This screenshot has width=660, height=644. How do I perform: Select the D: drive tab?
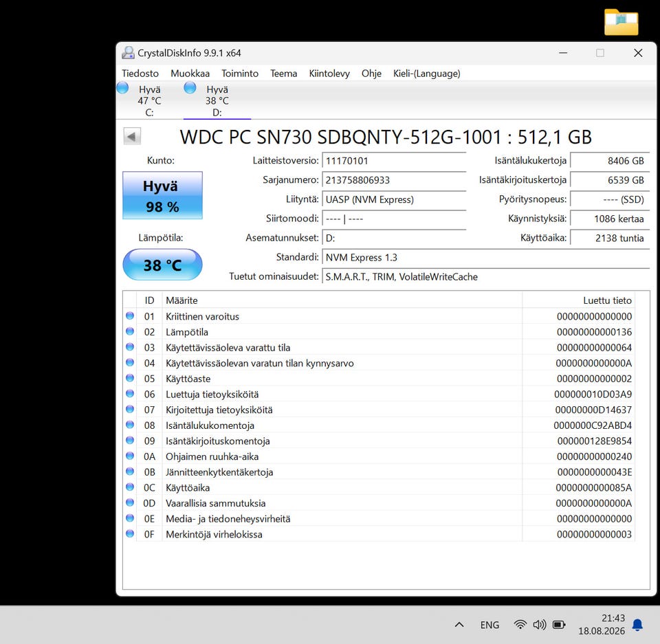tap(217, 100)
